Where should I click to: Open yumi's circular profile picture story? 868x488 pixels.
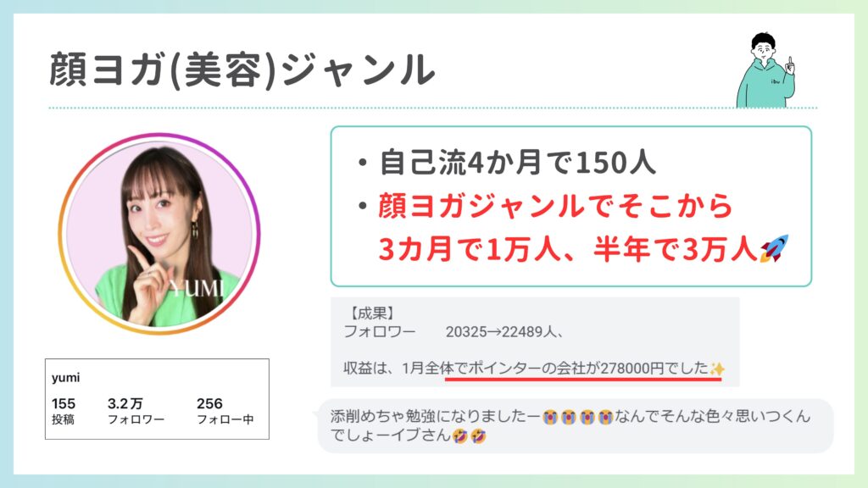159,234
